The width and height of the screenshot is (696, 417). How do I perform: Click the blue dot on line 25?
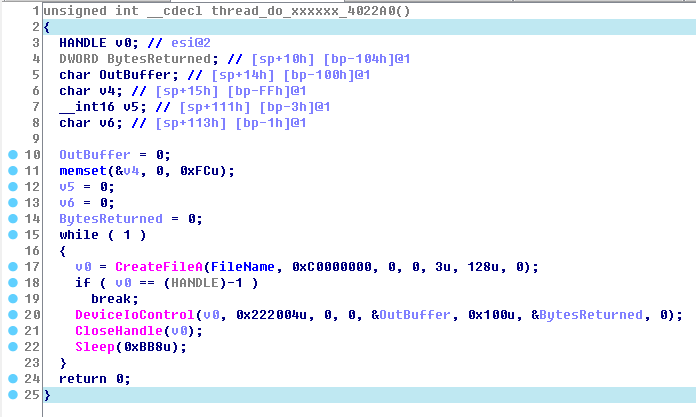[13, 394]
